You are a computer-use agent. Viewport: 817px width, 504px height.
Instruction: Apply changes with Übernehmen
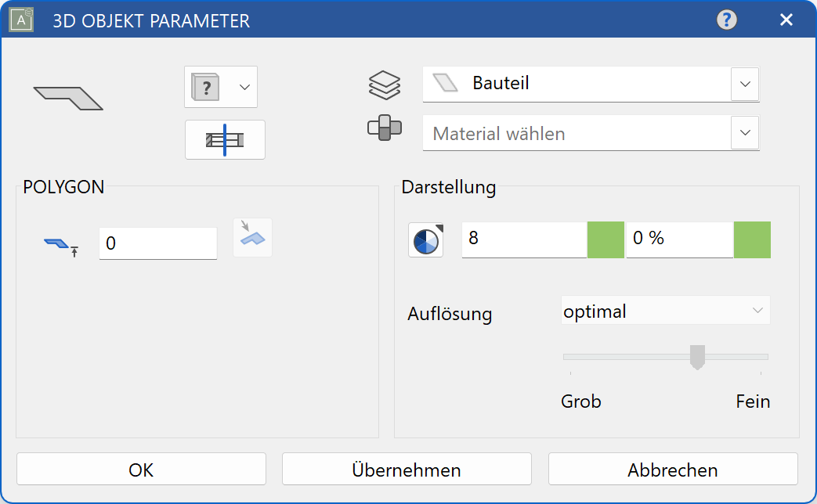[x=407, y=469]
